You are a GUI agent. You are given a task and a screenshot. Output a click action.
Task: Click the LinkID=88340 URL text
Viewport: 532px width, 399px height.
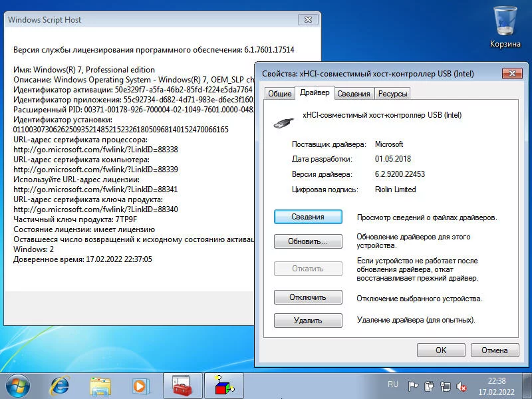(x=96, y=209)
